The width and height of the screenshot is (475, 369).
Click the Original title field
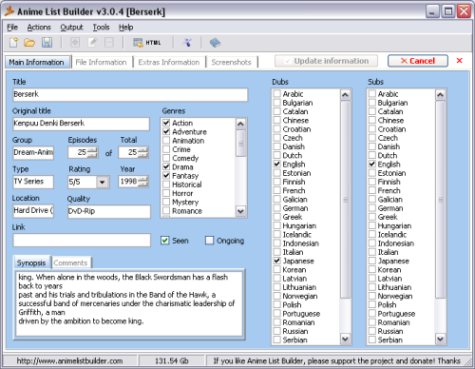point(81,124)
